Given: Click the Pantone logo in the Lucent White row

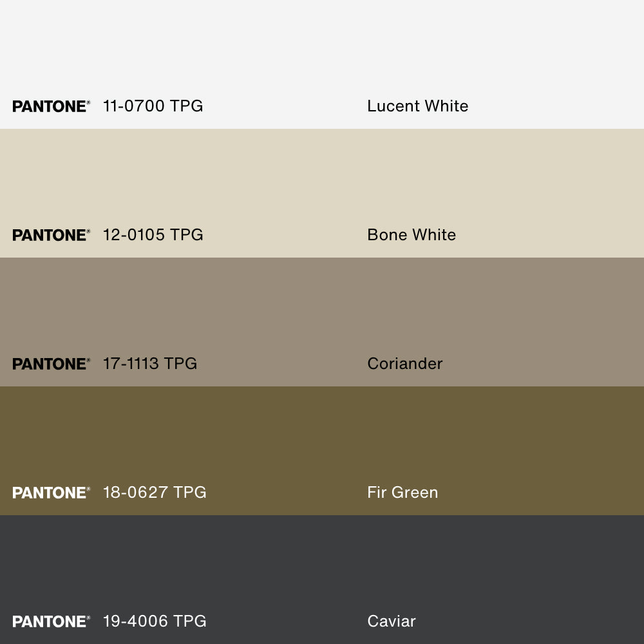Looking at the screenshot, I should point(51,106).
